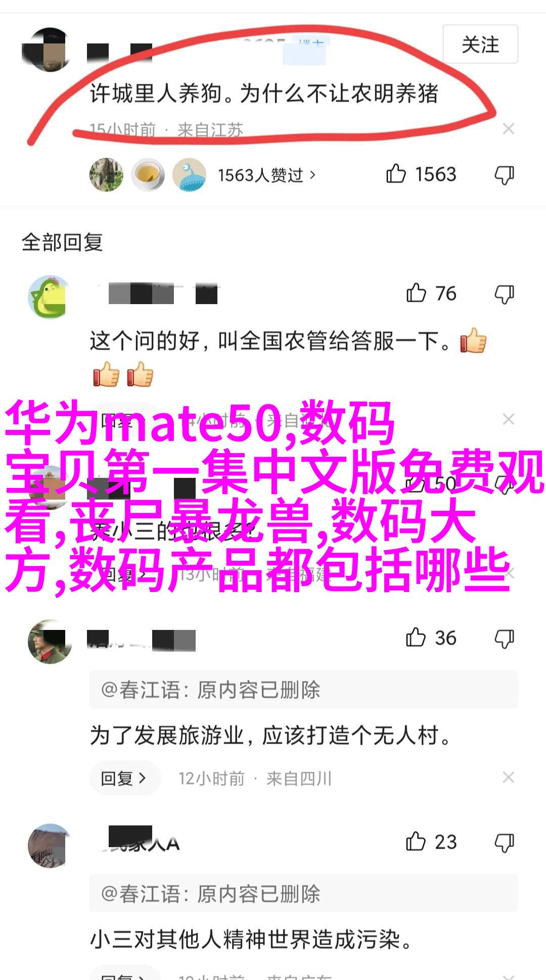546x980 pixels.
Task: Expand 回复 under the 无人村 comment
Action: [x=124, y=778]
